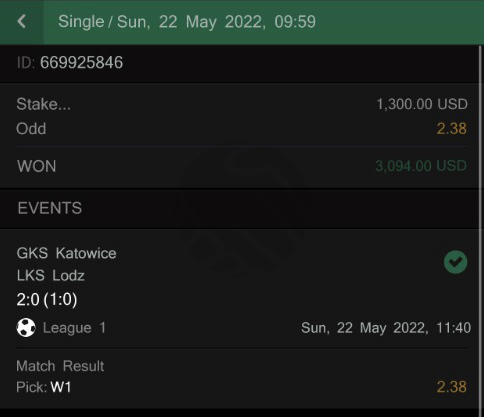Click the 1,300.00 USD stake amount
484x417 pixels.
(x=422, y=104)
